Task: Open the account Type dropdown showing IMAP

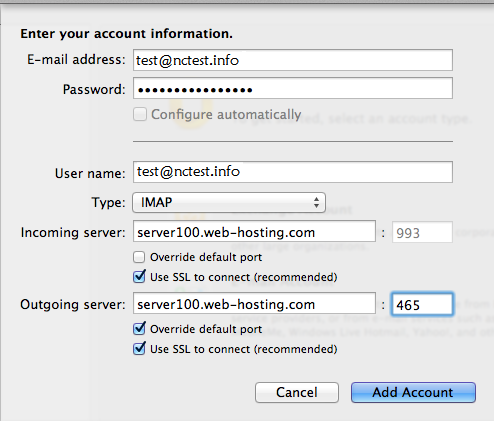Action: coord(229,202)
